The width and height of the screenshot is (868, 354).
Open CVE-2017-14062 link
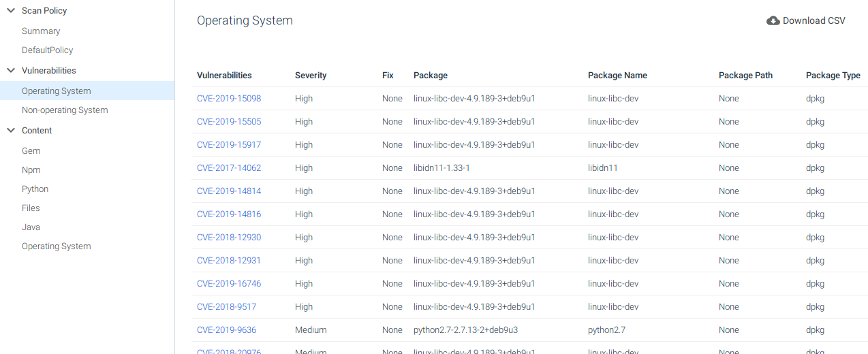click(x=229, y=168)
